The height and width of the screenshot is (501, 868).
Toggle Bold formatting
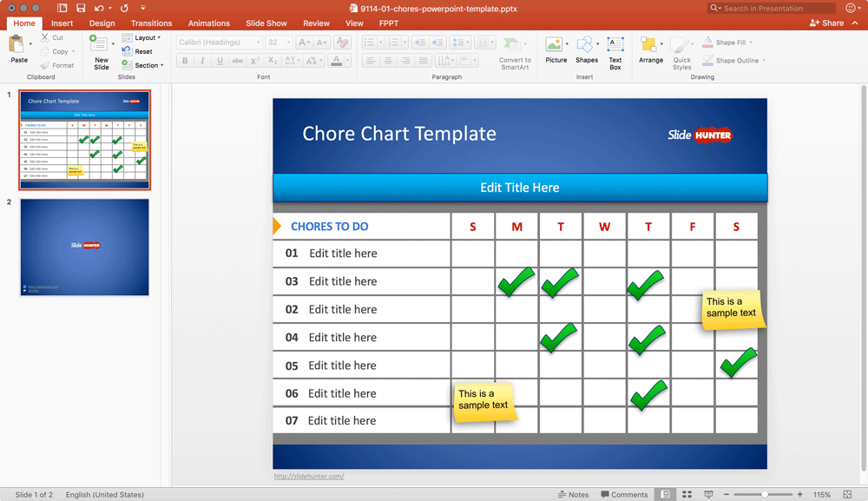click(x=185, y=60)
